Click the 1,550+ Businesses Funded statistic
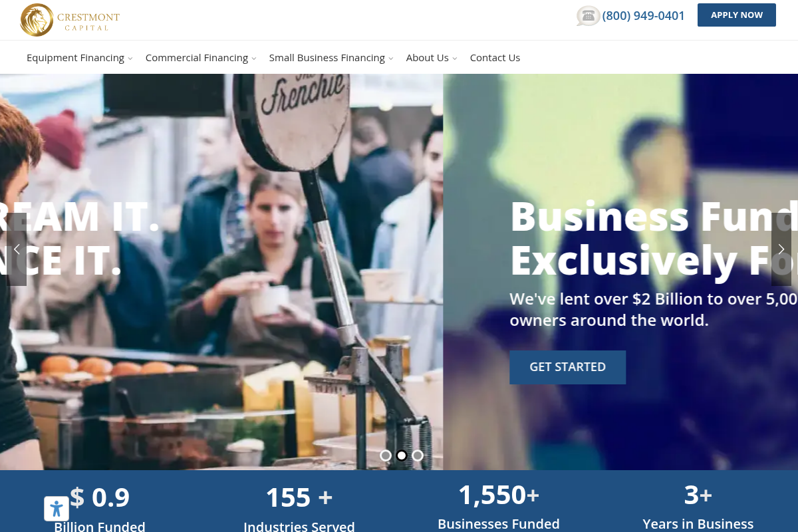Viewport: 798px width, 532px height. pyautogui.click(x=499, y=509)
